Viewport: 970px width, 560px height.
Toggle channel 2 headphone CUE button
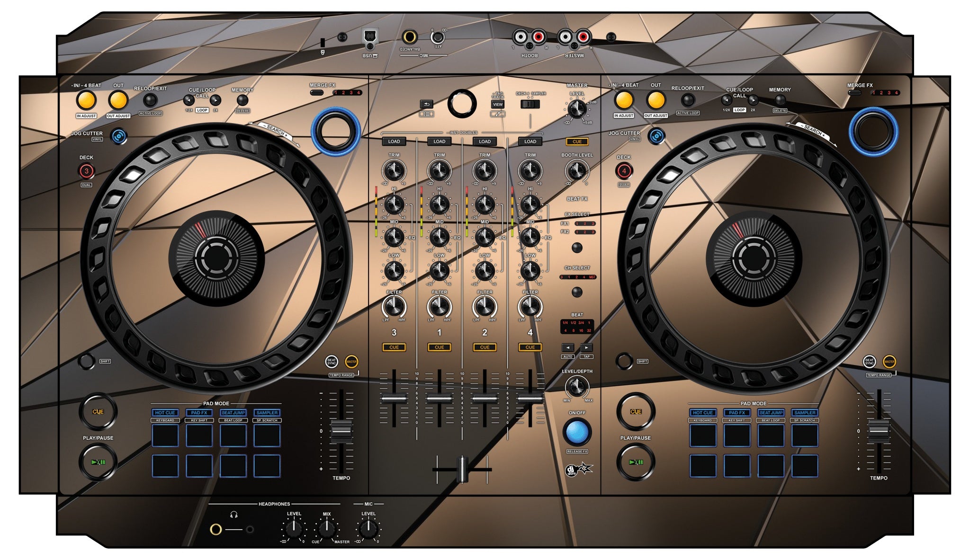[485, 347]
